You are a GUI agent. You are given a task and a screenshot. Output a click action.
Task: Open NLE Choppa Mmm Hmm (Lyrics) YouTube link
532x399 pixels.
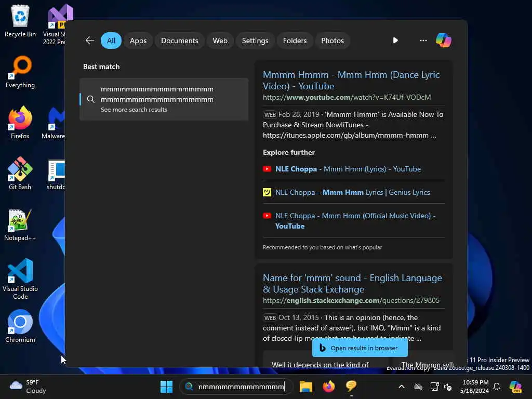(x=348, y=169)
